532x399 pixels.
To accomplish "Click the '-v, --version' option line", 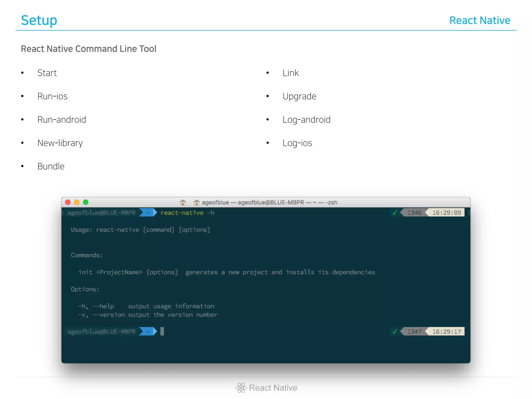I will click(148, 315).
